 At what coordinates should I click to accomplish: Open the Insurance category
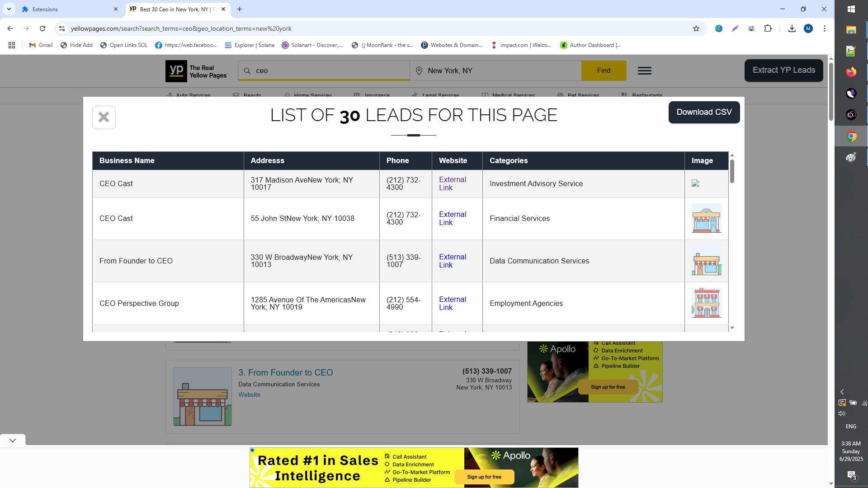(357, 95)
